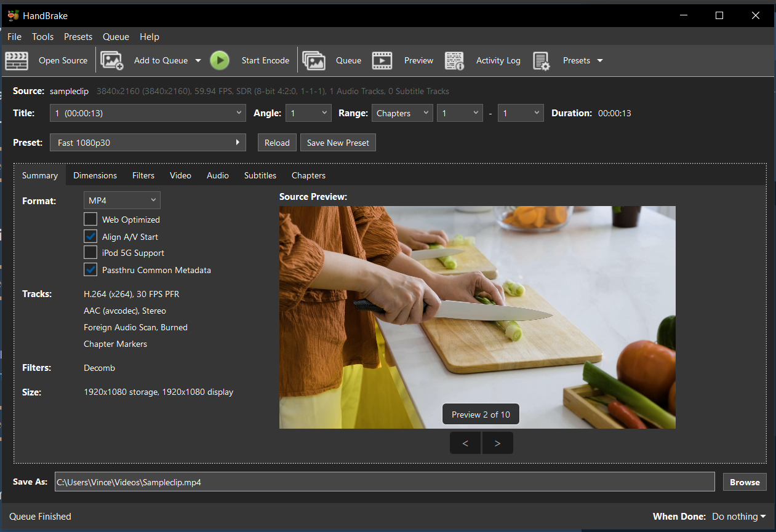
Task: Disable Align A/V Start
Action: click(x=90, y=236)
